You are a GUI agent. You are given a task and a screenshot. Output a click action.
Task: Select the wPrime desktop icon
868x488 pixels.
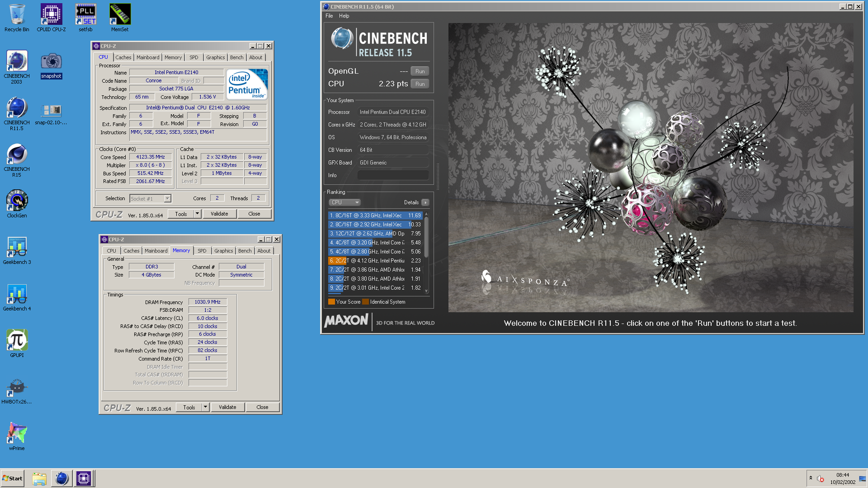pyautogui.click(x=17, y=436)
